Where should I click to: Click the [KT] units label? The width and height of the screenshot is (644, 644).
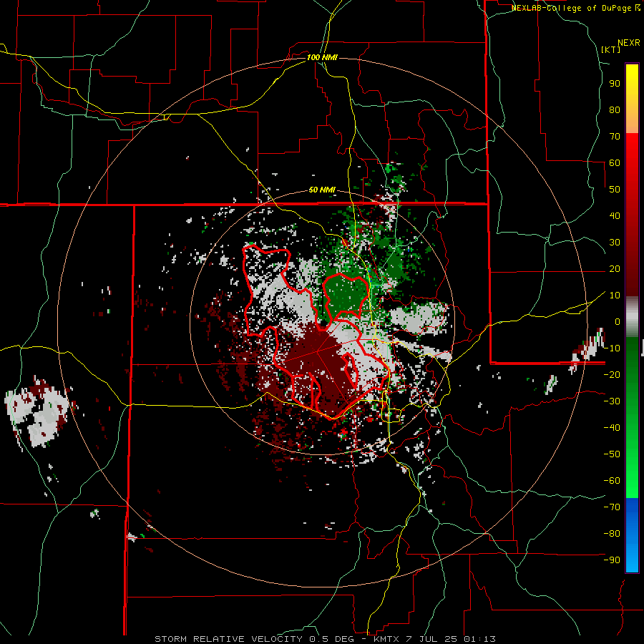click(611, 49)
